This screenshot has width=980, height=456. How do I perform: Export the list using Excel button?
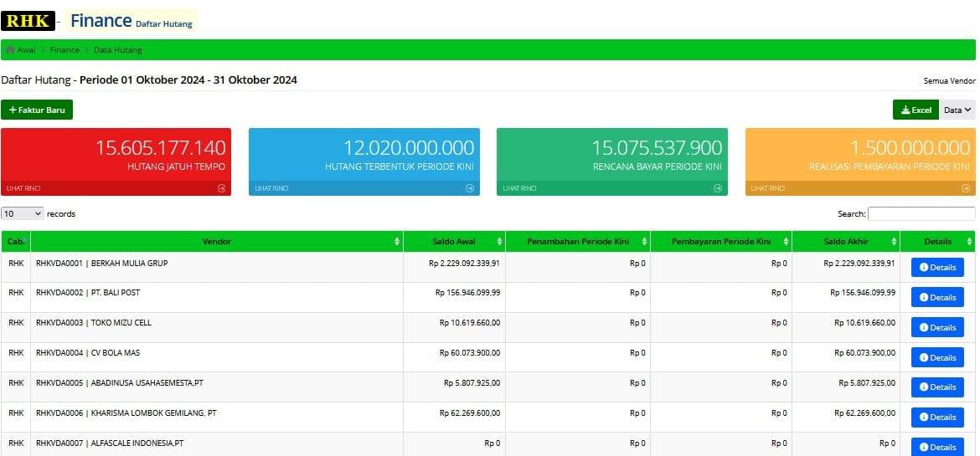tap(916, 110)
